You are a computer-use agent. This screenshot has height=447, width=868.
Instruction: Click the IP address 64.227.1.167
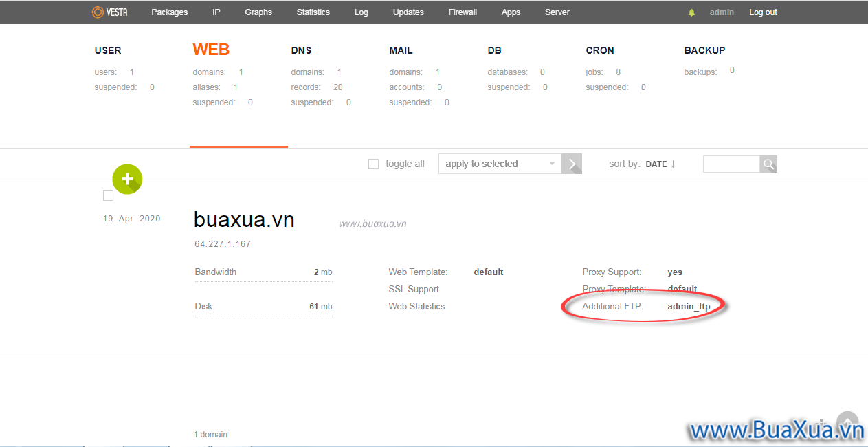pos(223,244)
